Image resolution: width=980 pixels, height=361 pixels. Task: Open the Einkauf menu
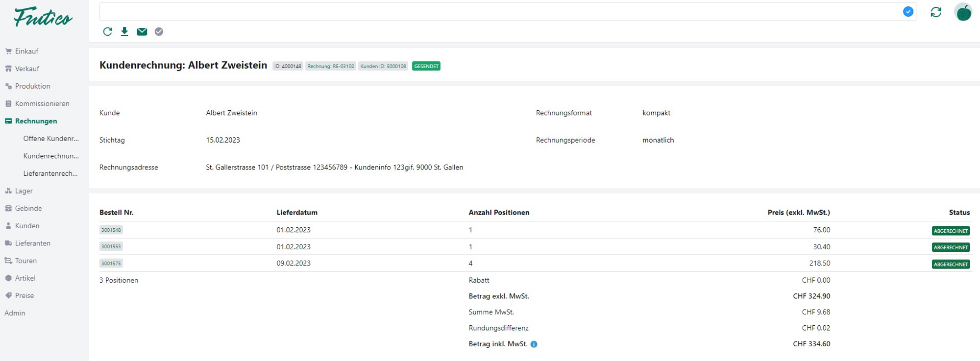click(x=26, y=51)
